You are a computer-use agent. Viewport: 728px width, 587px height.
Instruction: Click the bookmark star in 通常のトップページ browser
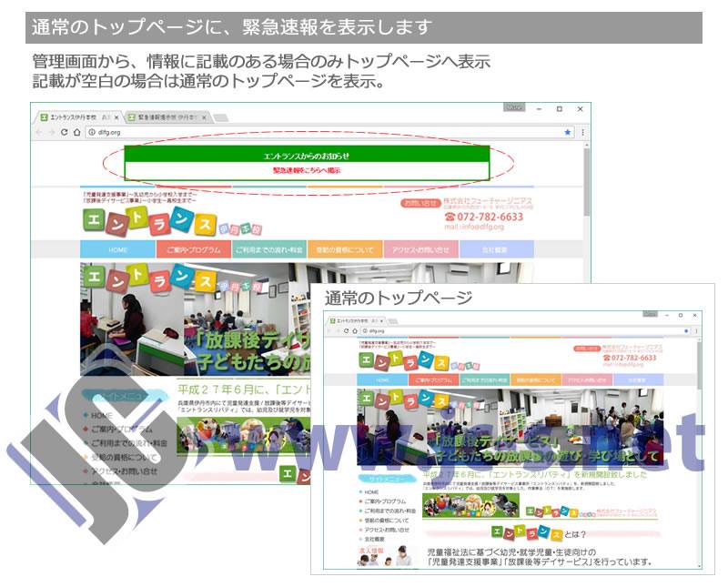pos(686,331)
